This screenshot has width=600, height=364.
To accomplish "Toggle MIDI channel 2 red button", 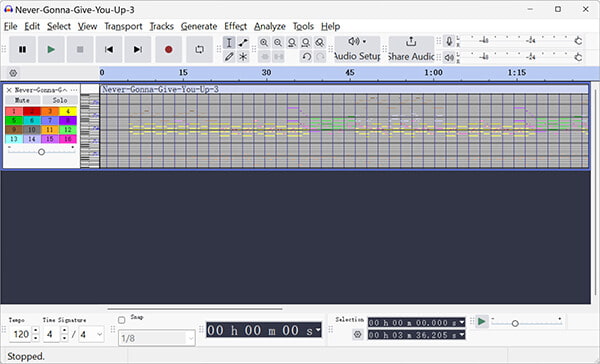I will 32,111.
